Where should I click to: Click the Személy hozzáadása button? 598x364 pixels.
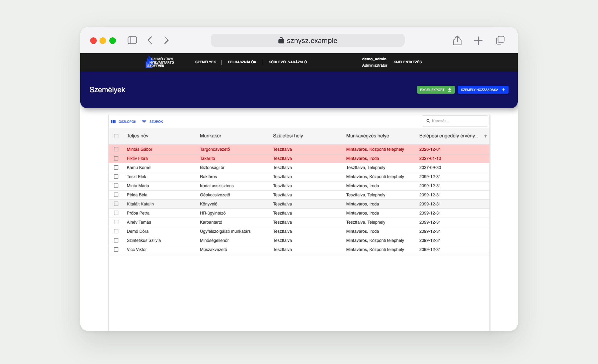point(483,90)
